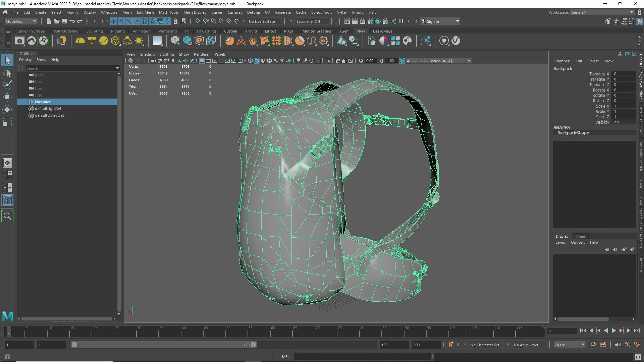This screenshot has height=362, width=644.
Task: Expand the Sign In account dropdown
Action: point(458,21)
